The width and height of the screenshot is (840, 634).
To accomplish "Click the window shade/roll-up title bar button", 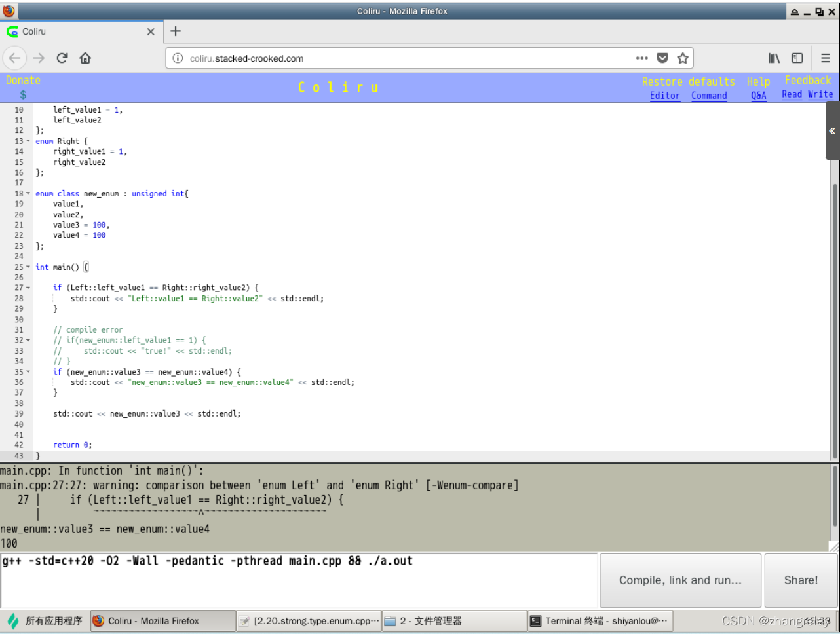I will 794,12.
